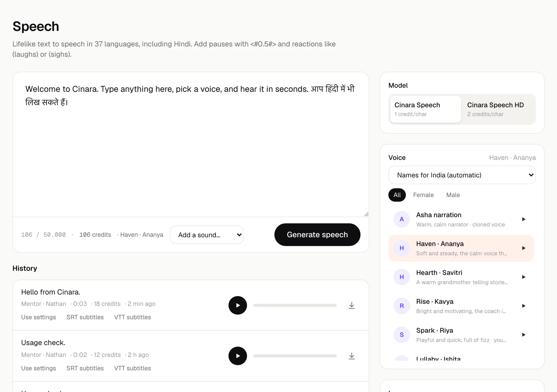The width and height of the screenshot is (557, 392).
Task: Click the Asha narration avatar
Action: click(402, 219)
